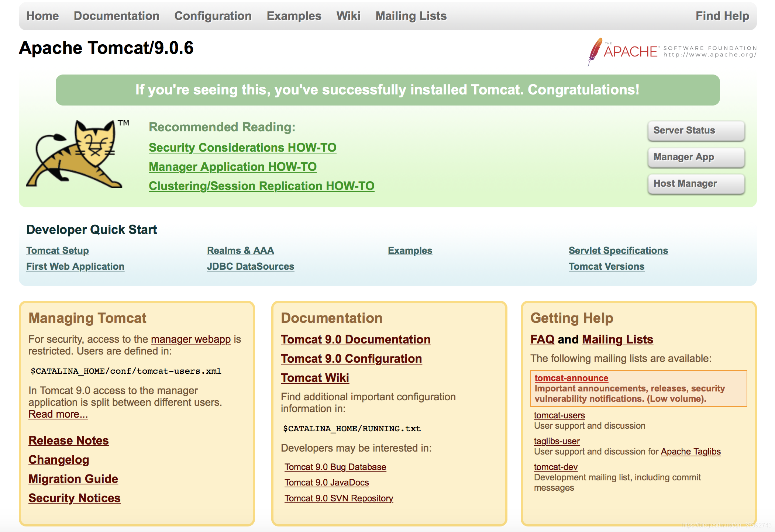This screenshot has height=532, width=775.
Task: Follow the Apache Taglibs link
Action: [x=690, y=452]
